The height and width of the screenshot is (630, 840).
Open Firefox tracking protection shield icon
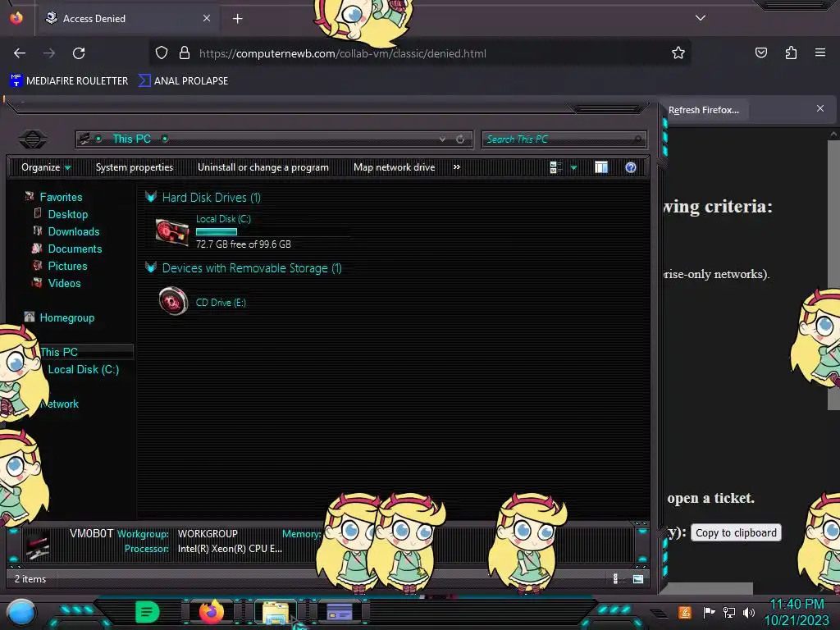tap(162, 53)
